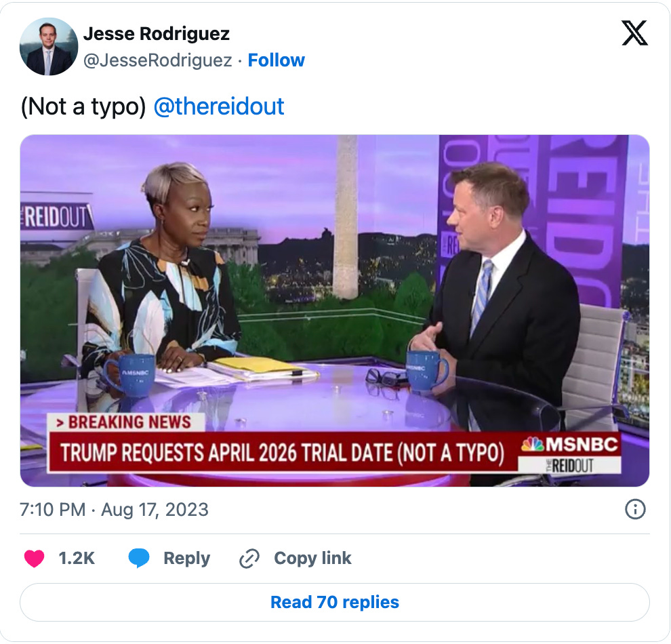The width and height of the screenshot is (671, 644).
Task: Click the "(Not a typo)" tweet text
Action: coord(83,106)
